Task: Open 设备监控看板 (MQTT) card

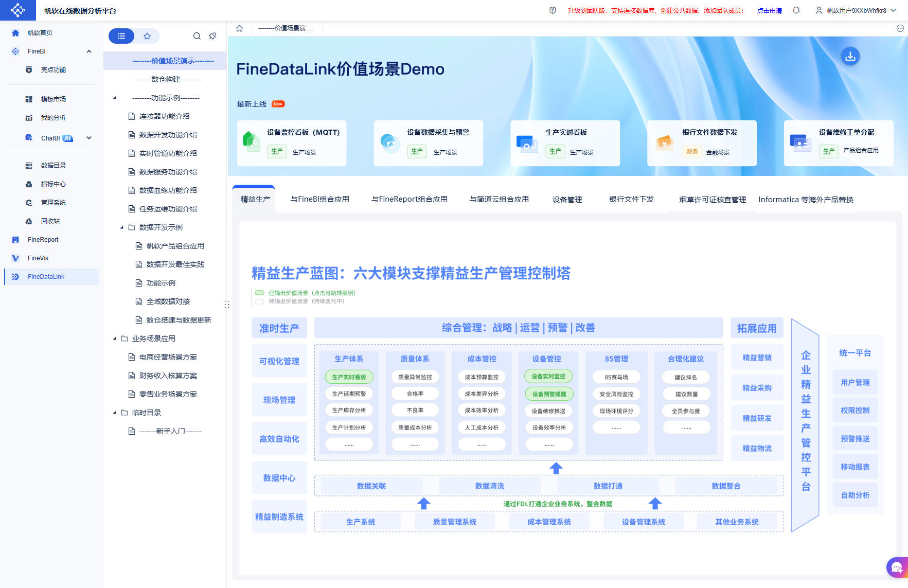Action: [292, 143]
